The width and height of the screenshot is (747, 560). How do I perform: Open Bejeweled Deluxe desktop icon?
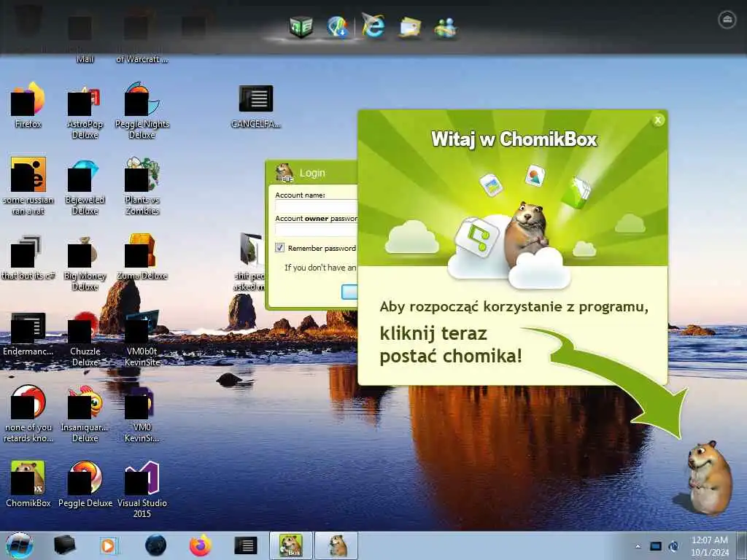tap(85, 187)
